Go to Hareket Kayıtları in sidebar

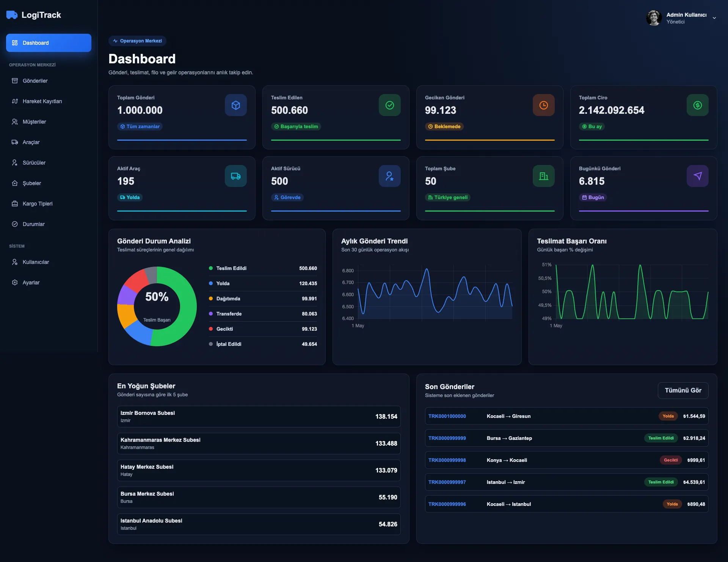tap(49, 101)
